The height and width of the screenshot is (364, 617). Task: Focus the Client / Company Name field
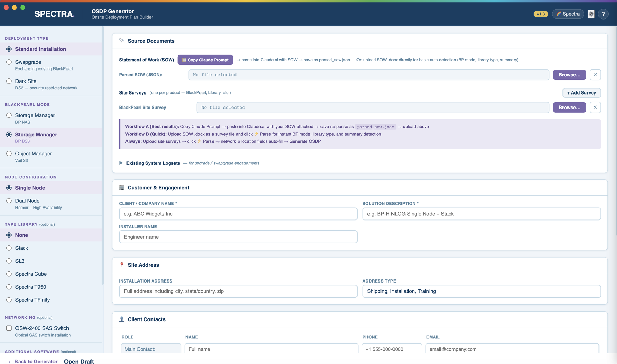[x=238, y=214]
